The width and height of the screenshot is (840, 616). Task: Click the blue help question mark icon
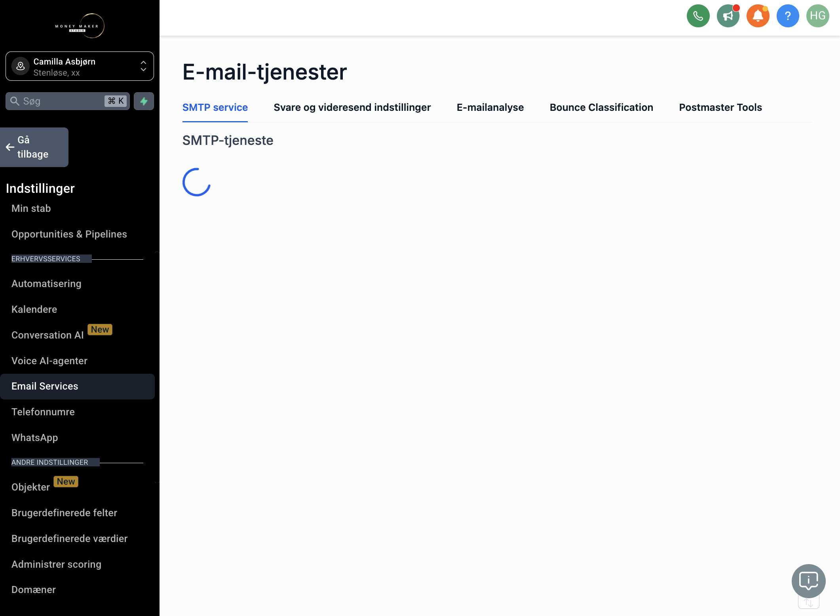click(x=788, y=16)
